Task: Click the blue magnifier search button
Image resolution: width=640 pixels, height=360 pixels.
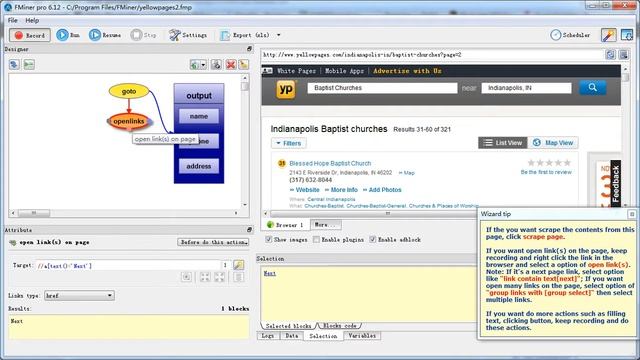Action: (x=593, y=88)
